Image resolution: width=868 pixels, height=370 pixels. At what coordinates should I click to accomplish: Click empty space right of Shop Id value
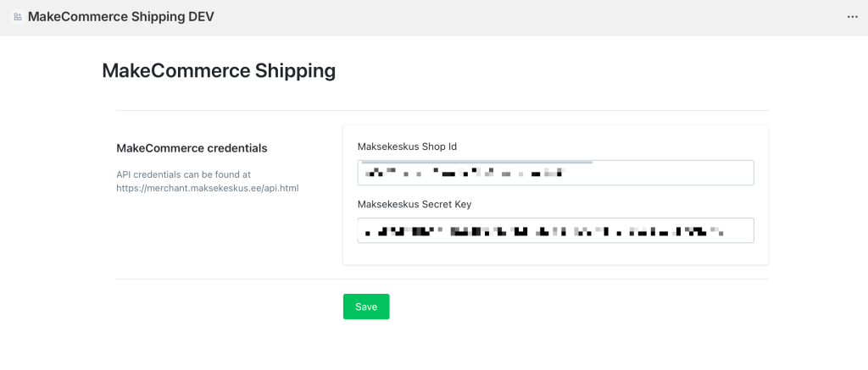(x=661, y=173)
